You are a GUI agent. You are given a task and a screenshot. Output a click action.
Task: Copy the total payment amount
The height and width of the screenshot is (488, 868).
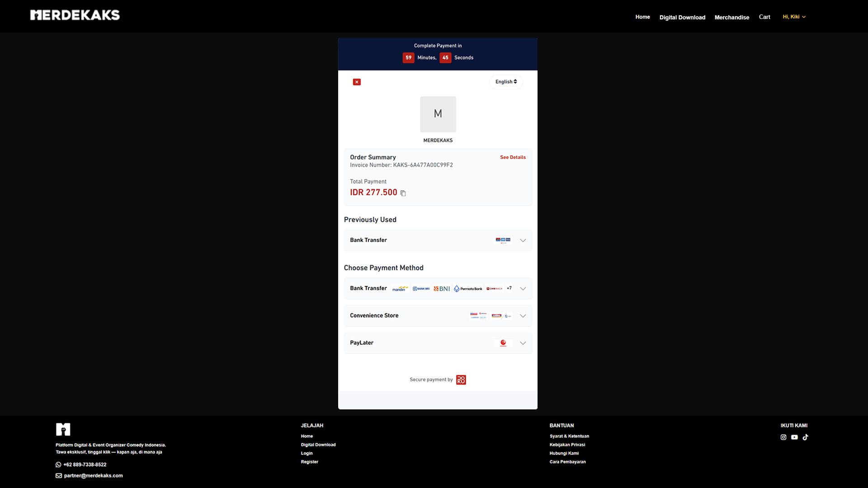403,193
